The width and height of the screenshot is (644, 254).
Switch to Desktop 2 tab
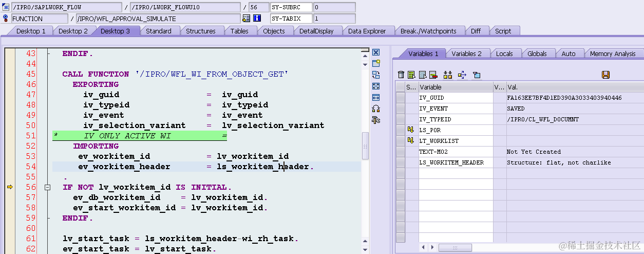tap(73, 31)
